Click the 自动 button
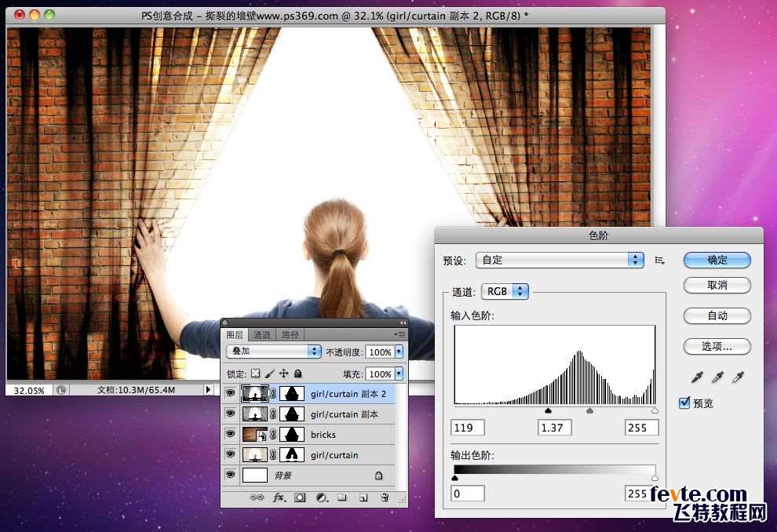Image resolution: width=777 pixels, height=532 pixels. (717, 315)
